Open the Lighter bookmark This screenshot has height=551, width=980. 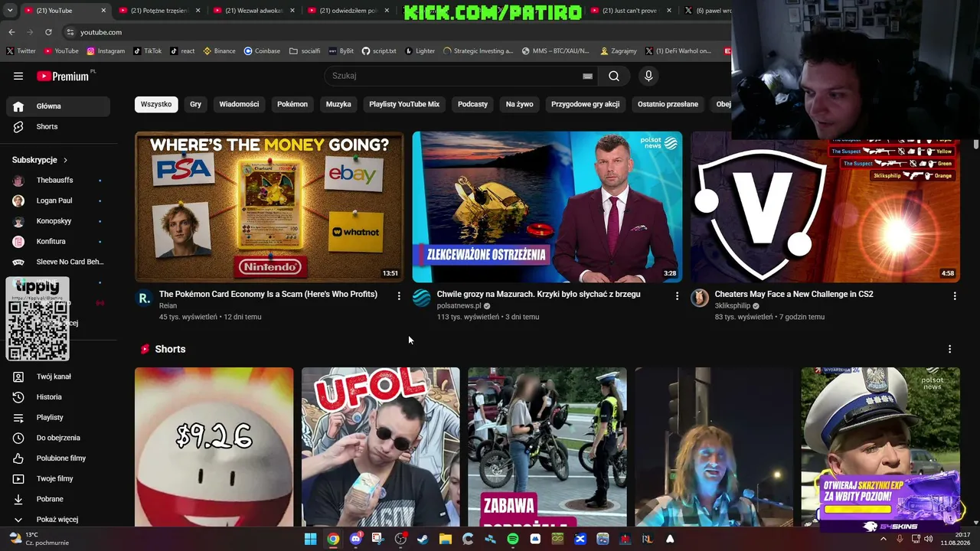click(420, 51)
